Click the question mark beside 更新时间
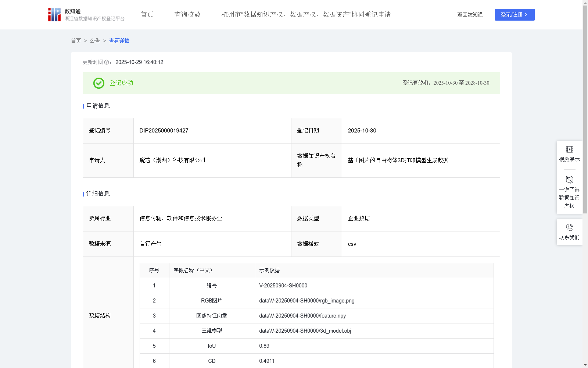 (x=107, y=63)
